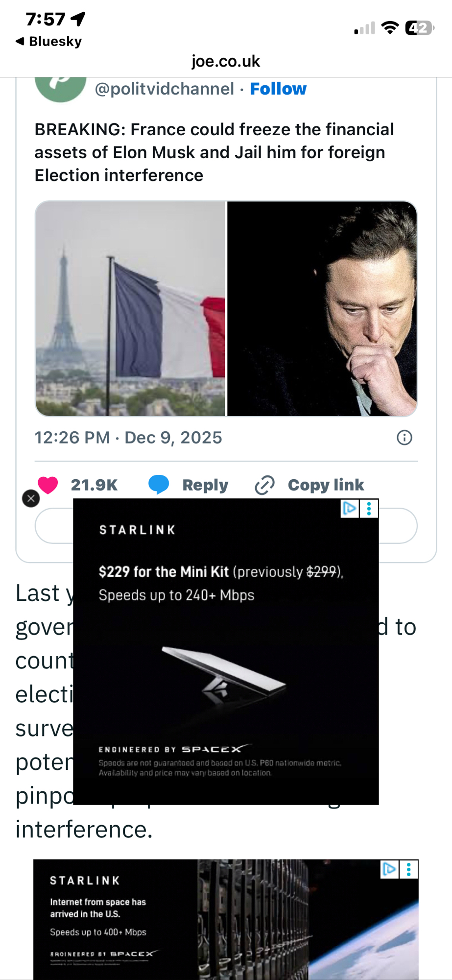Tap the back arrow to Bluesky
This screenshot has width=452, height=980.
(20, 41)
